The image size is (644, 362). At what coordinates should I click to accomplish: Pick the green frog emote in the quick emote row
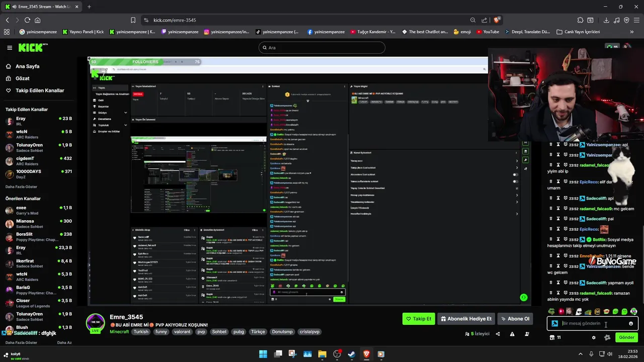(x=551, y=312)
